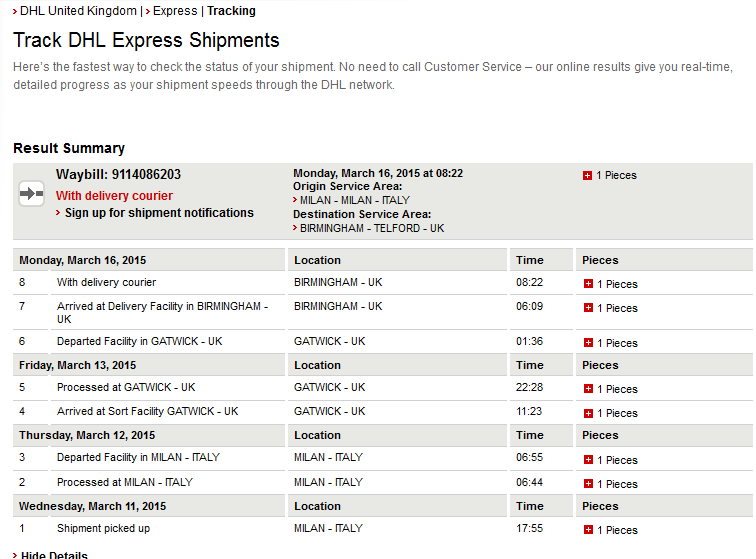The image size is (756, 559).
Task: Go to Express breadcrumb section
Action: tap(174, 11)
